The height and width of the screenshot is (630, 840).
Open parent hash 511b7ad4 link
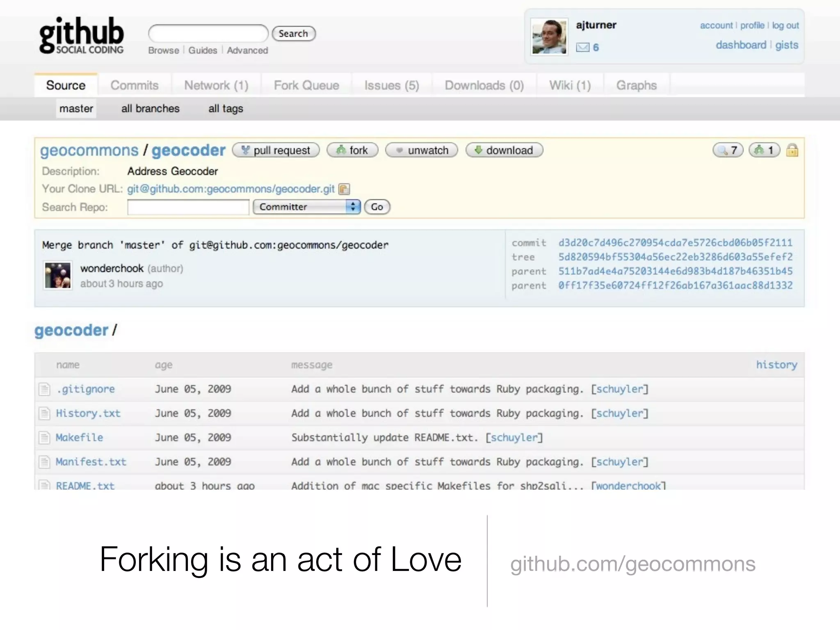point(676,271)
